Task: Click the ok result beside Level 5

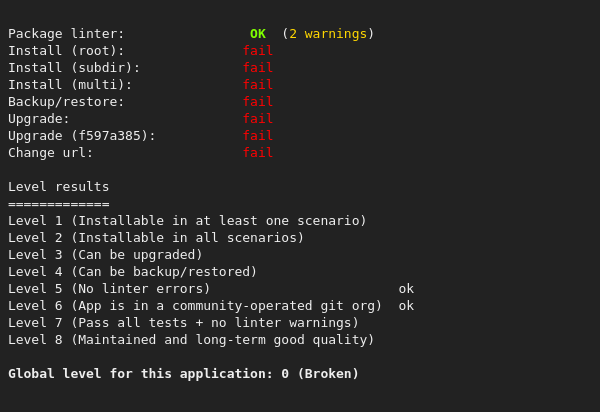Action: [406, 289]
